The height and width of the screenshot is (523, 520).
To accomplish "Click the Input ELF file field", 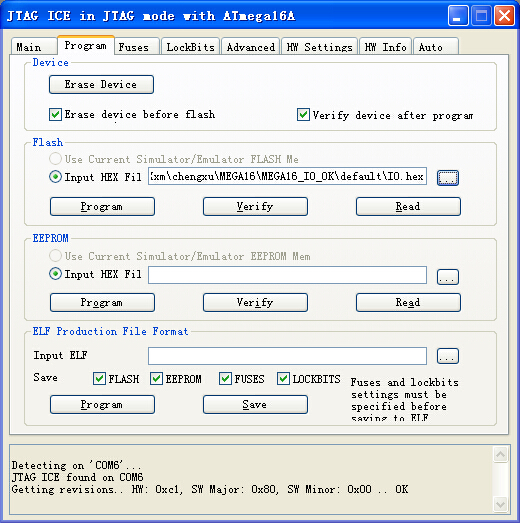I will [287, 356].
